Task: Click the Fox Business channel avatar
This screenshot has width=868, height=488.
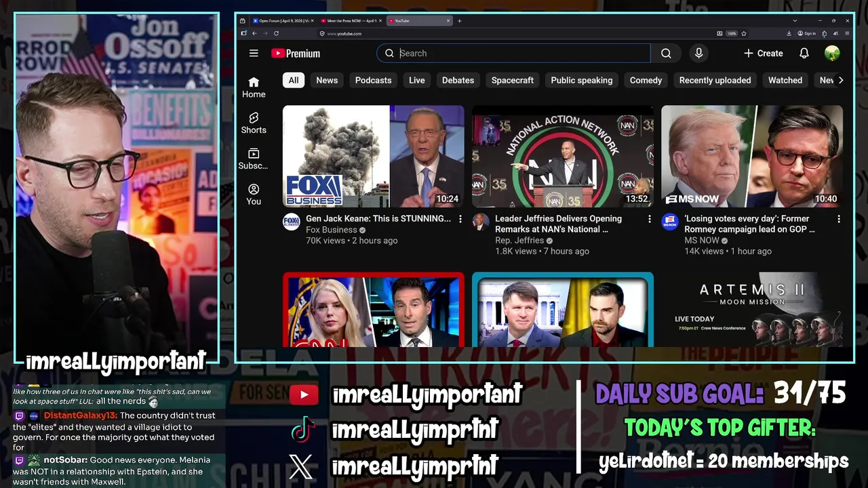Action: 292,222
